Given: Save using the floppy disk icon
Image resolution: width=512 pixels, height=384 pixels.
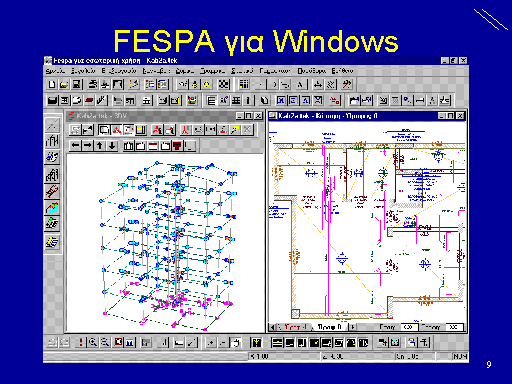Looking at the screenshot, I should pyautogui.click(x=76, y=84).
